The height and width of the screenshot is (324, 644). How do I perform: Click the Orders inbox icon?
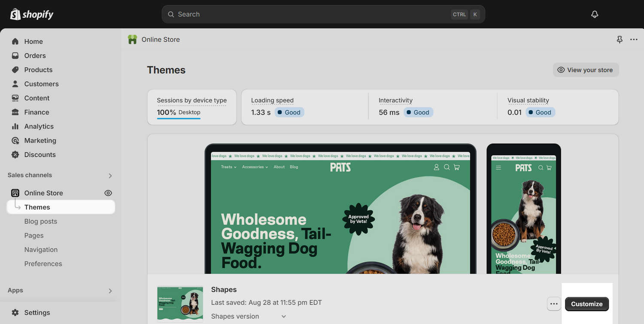pos(15,55)
